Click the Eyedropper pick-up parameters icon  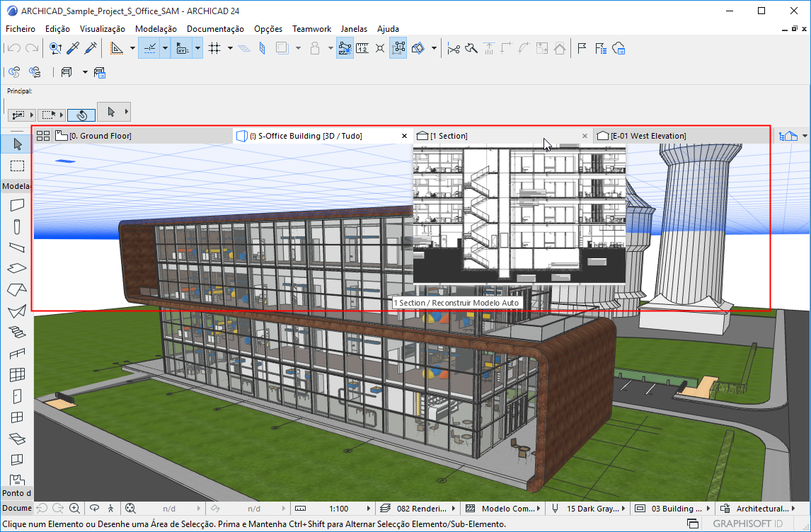(73, 48)
